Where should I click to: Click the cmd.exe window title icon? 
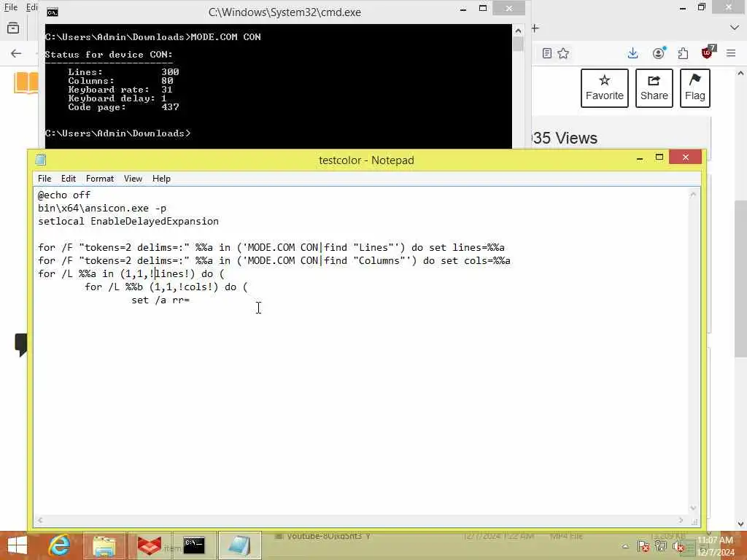coord(53,12)
